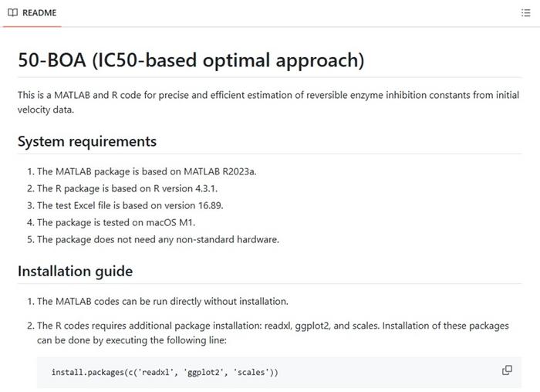Click the README book icon

point(13,13)
